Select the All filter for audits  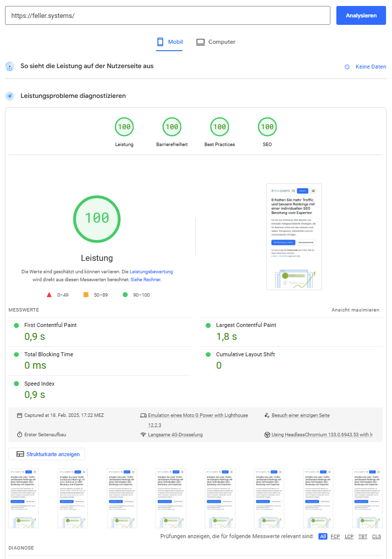click(x=323, y=537)
